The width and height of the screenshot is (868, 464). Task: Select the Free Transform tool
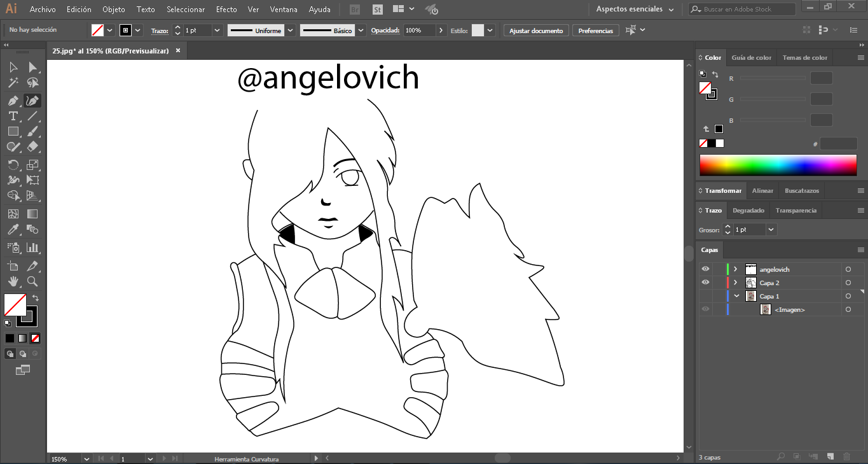click(x=32, y=180)
